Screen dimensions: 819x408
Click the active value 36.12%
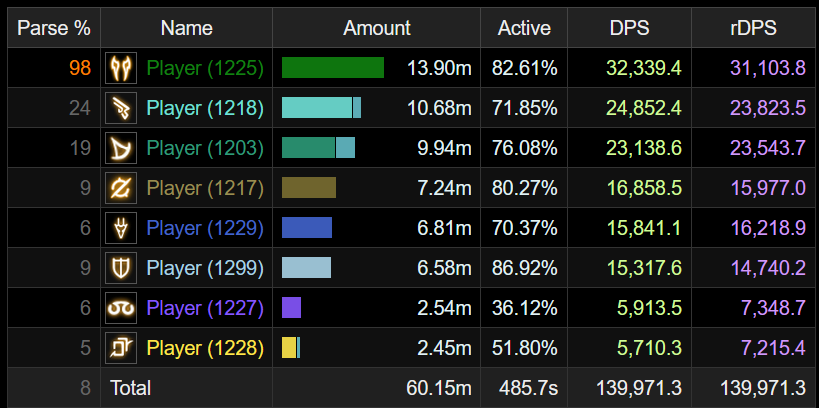click(x=524, y=308)
